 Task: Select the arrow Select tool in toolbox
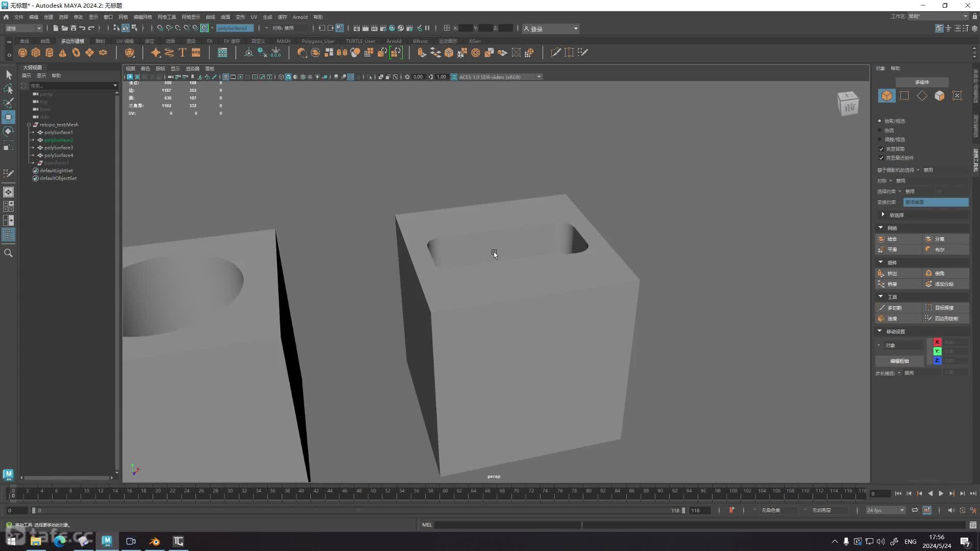pos(9,75)
